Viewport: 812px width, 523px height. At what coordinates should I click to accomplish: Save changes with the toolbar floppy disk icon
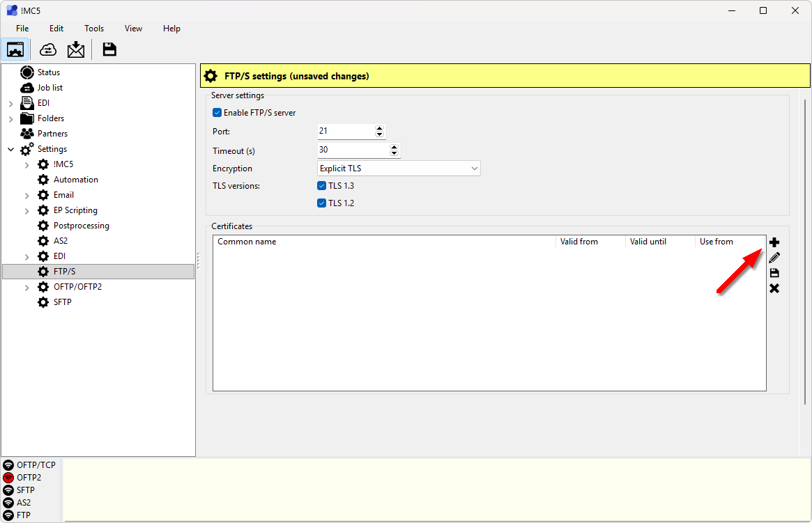[x=109, y=49]
